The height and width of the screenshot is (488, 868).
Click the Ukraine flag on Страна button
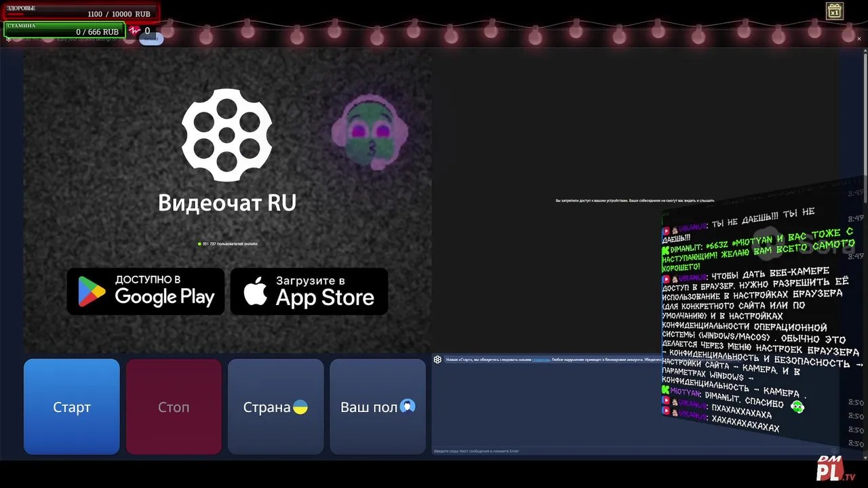[300, 407]
